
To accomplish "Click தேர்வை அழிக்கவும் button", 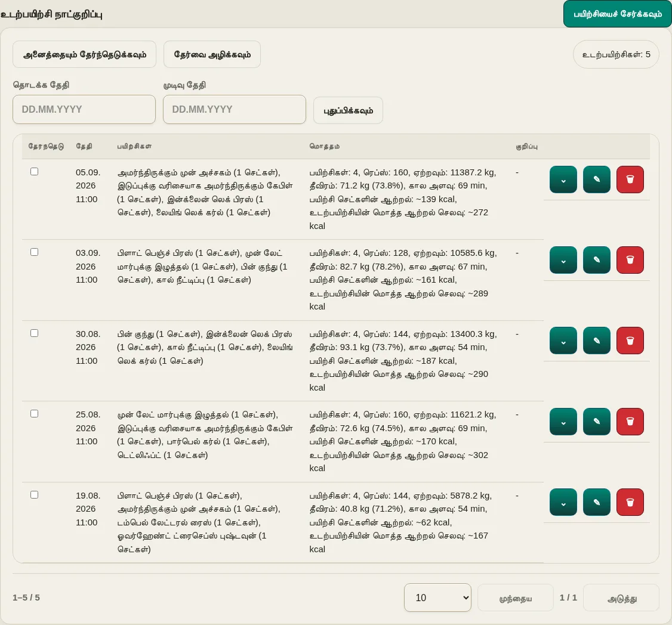I will (x=212, y=54).
